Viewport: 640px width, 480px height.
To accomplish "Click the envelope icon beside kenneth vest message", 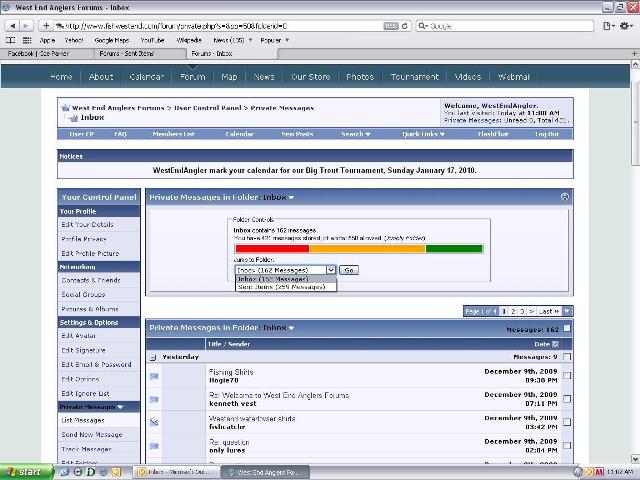I will coord(154,399).
